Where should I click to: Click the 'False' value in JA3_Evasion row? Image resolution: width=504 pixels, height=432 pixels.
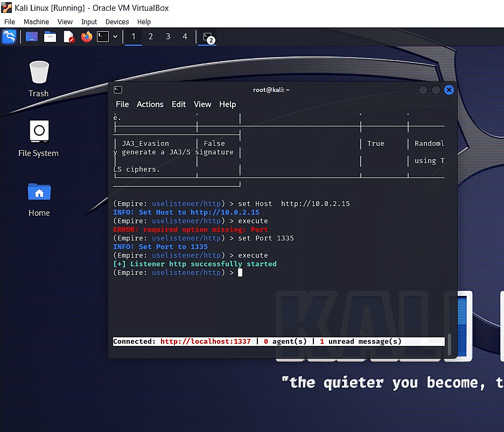pyautogui.click(x=214, y=144)
